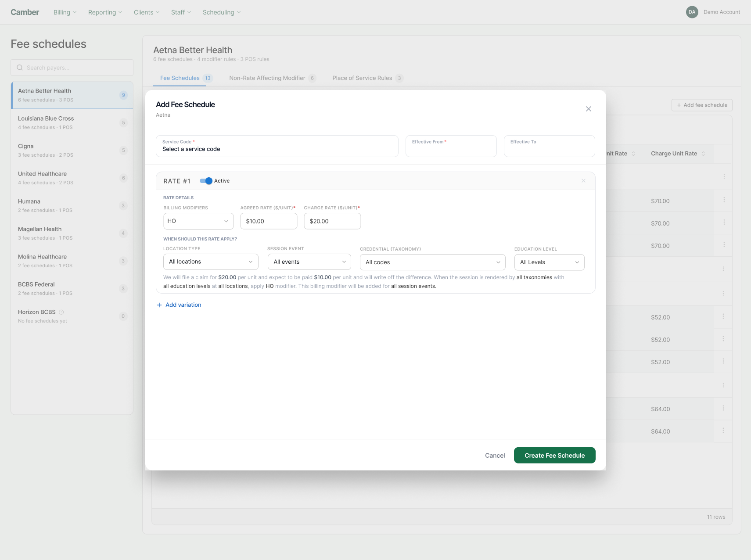This screenshot has width=751, height=560.
Task: Select a service code field
Action: [277, 146]
